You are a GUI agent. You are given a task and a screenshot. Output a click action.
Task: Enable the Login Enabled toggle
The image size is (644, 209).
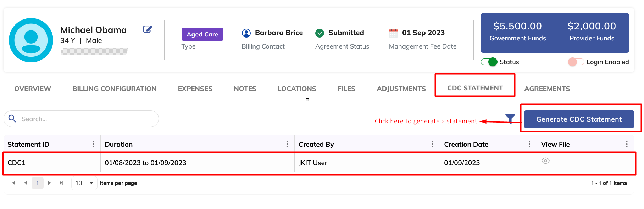click(x=576, y=62)
